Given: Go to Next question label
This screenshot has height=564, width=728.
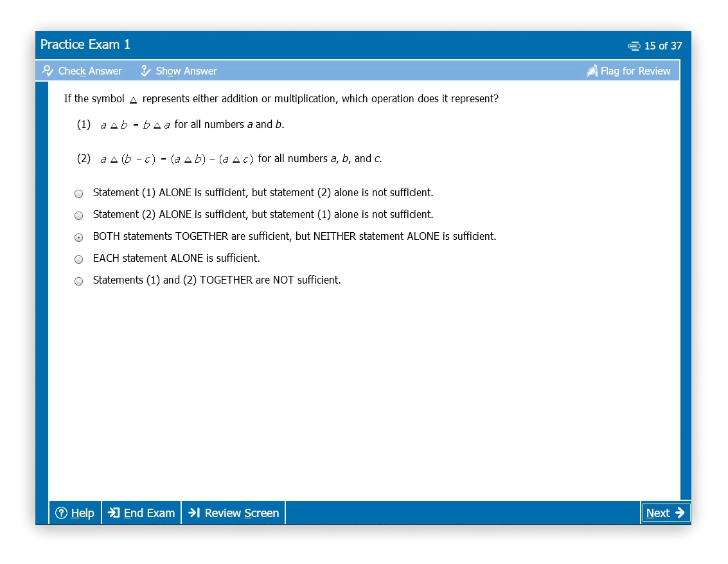Looking at the screenshot, I should click(x=658, y=513).
